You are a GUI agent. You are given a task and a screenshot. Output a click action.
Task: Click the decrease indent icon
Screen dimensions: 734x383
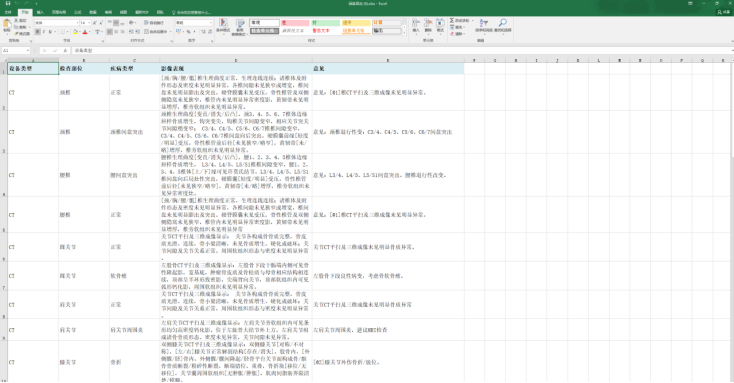pyautogui.click(x=132, y=32)
